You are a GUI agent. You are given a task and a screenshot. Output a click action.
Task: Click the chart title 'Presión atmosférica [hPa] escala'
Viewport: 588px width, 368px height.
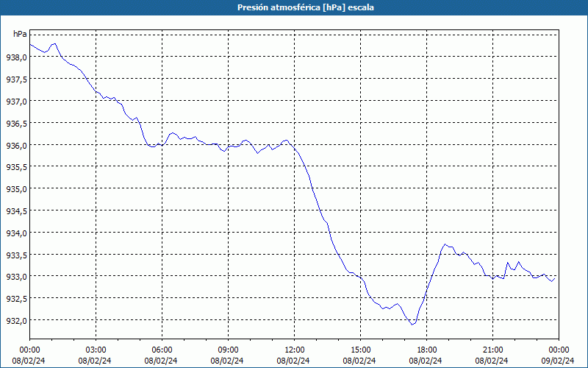(306, 7)
